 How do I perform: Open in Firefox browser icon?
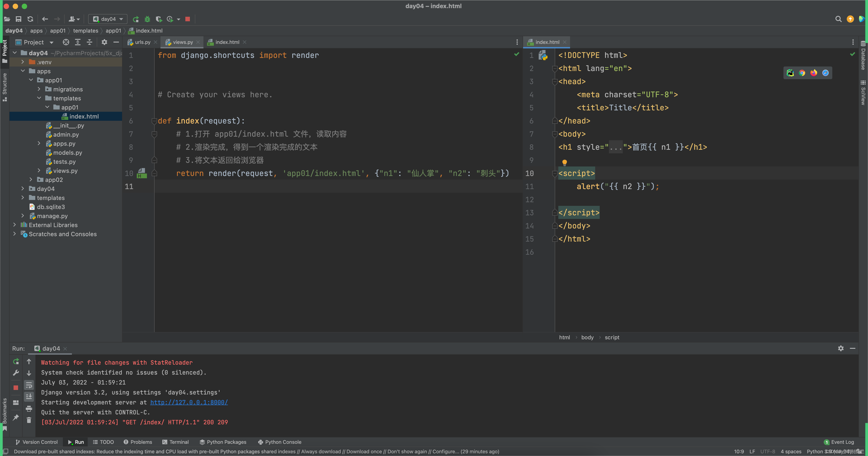click(814, 73)
